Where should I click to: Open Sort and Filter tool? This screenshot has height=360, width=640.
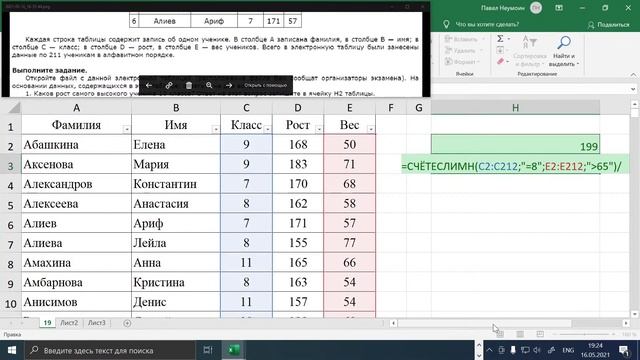tap(530, 51)
